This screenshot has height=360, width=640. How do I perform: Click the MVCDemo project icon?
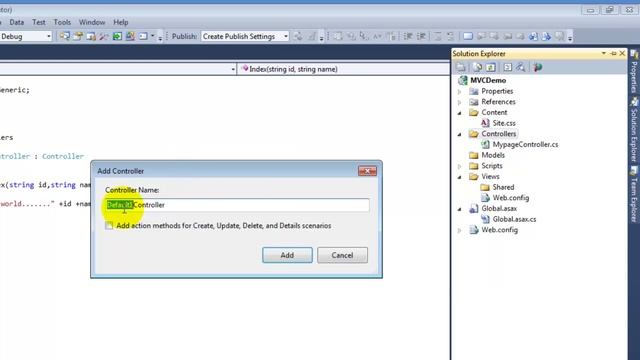[462, 80]
